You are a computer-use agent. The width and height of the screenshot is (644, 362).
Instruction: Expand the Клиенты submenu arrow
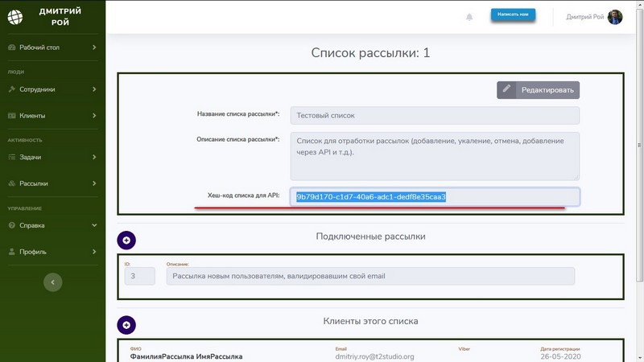(94, 116)
